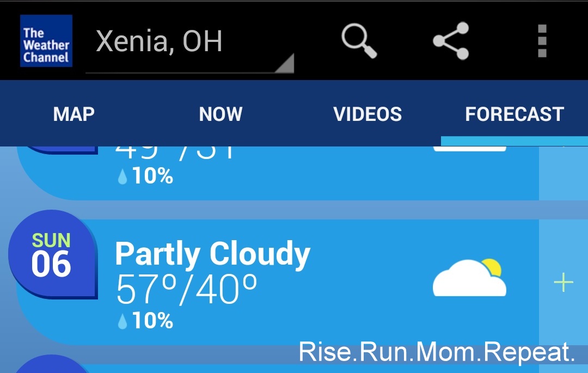This screenshot has width=588, height=373.
Task: Tap the cut-off temperature in the top row
Action: tap(175, 151)
